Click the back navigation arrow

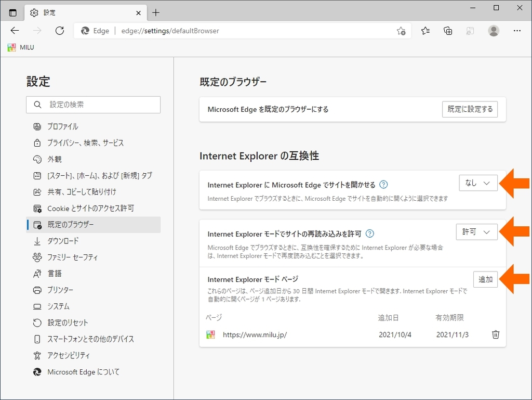pyautogui.click(x=15, y=31)
